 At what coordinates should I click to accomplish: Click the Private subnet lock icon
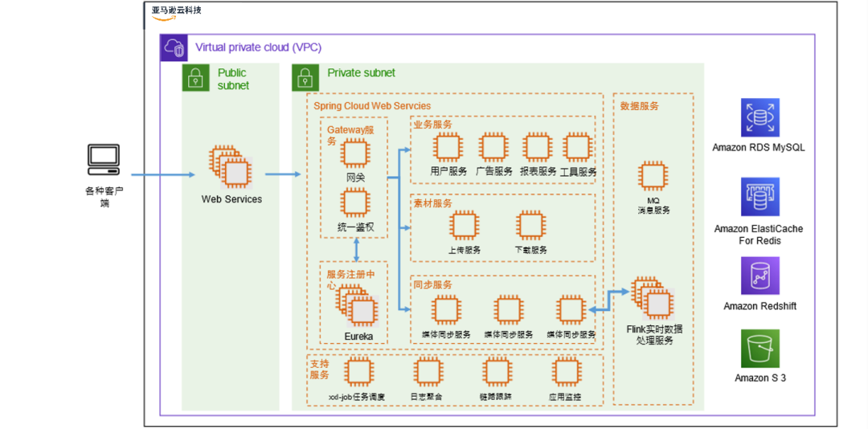(305, 78)
